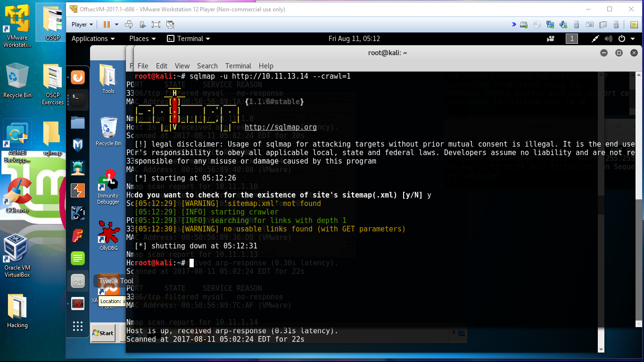Image resolution: width=644 pixels, height=362 pixels.
Task: Pause the VM with the orange pause button
Action: pos(107,25)
